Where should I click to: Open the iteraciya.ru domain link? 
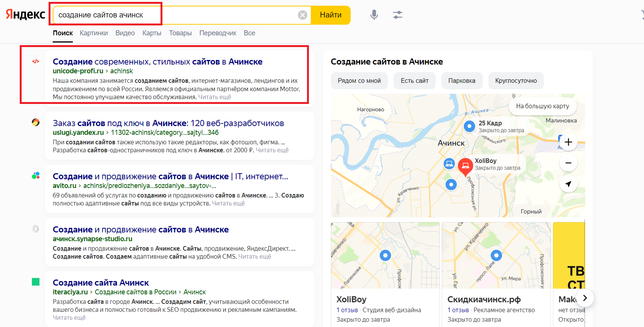click(70, 292)
